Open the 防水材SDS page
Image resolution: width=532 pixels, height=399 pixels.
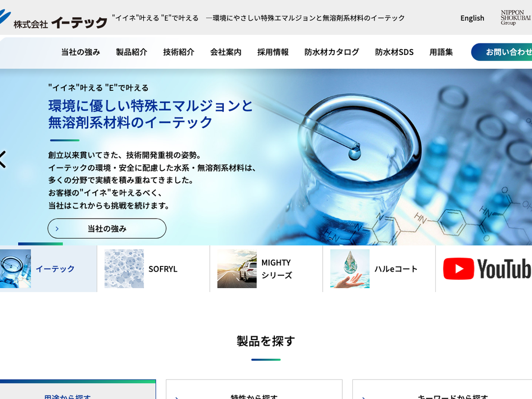(x=394, y=52)
